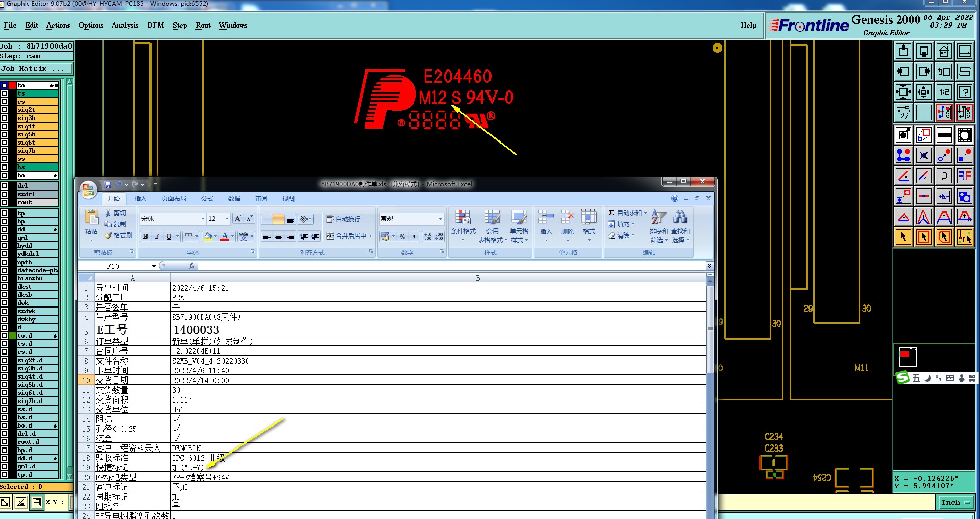Expand AutoSum (自动求和) dropdown arrow
This screenshot has height=519, width=980.
tap(645, 213)
